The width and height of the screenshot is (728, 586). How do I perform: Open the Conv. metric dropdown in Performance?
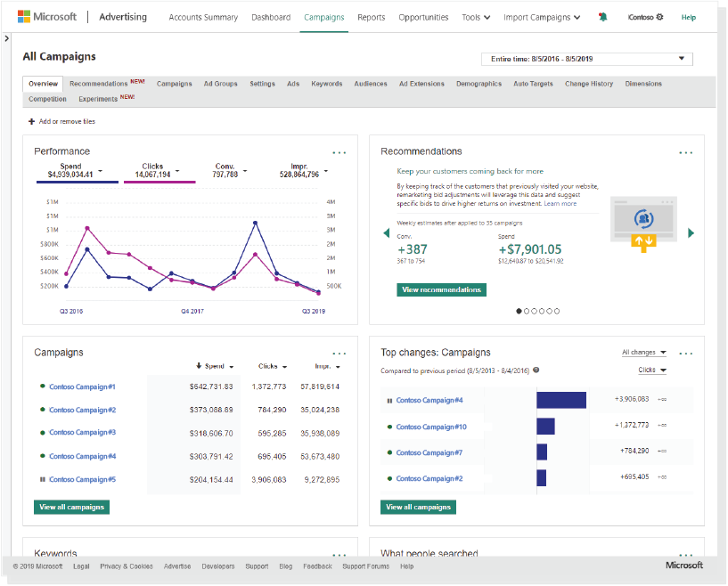245,171
